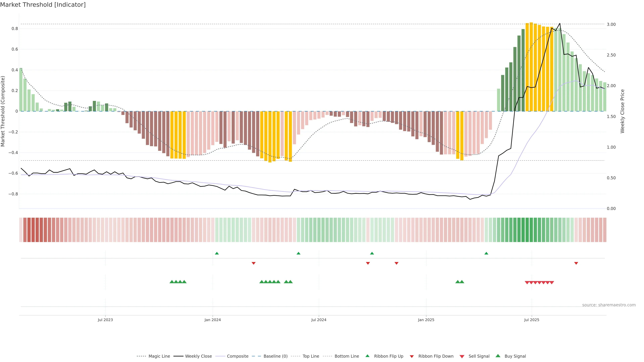This screenshot has height=362, width=644.
Task: Click the Jan 2025 x-axis label
Action: [426, 320]
